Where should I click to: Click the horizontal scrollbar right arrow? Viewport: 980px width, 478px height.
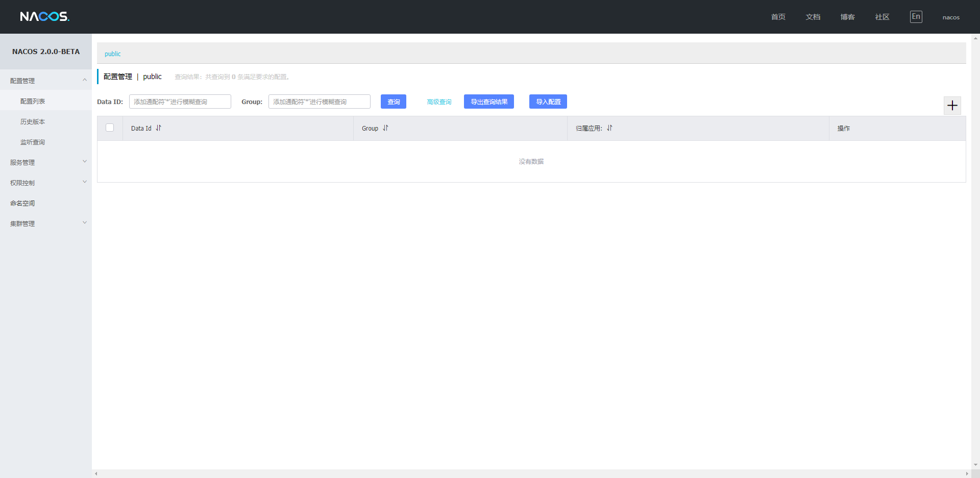pyautogui.click(x=967, y=474)
